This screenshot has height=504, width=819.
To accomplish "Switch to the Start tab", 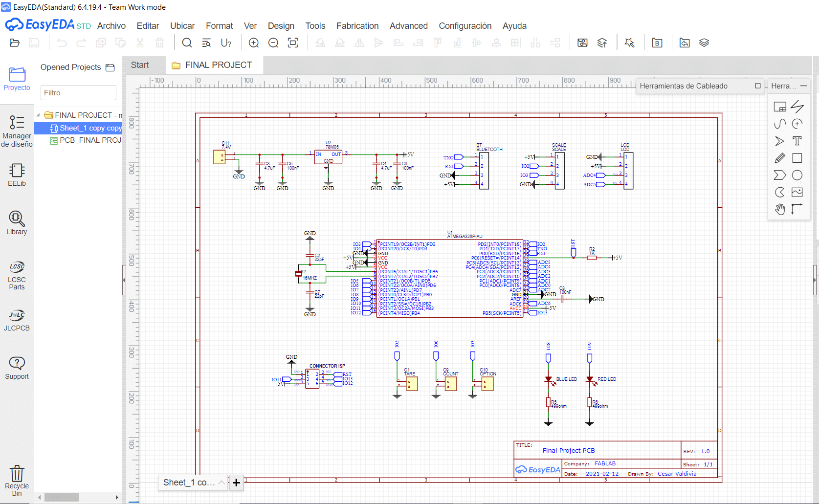I will click(x=140, y=65).
